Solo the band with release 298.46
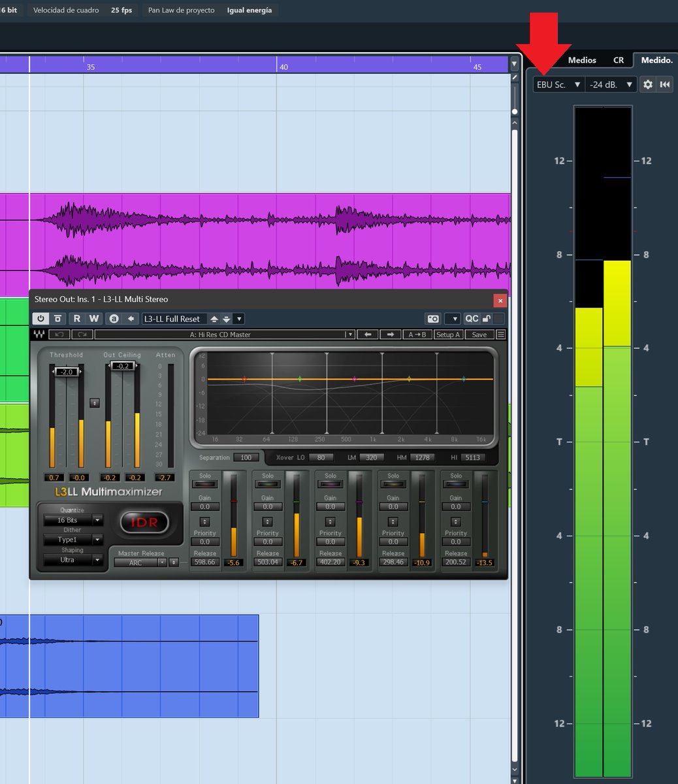The width and height of the screenshot is (678, 784). 393,484
